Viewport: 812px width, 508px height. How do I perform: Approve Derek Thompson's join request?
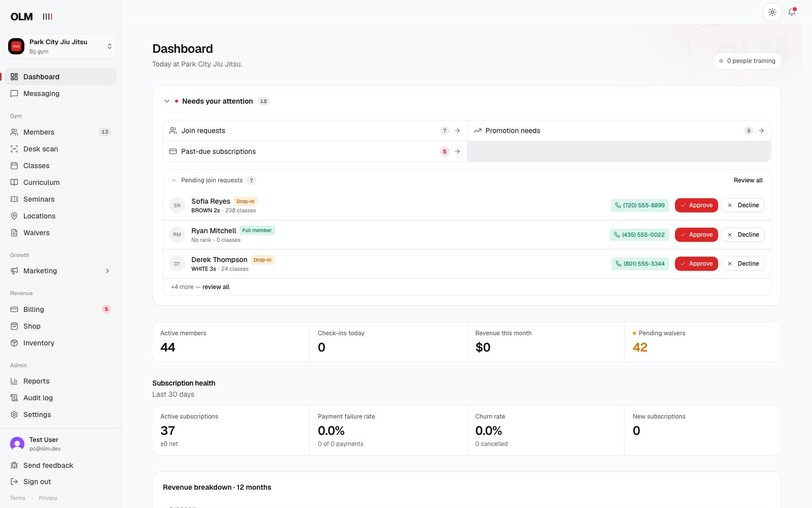pyautogui.click(x=696, y=264)
